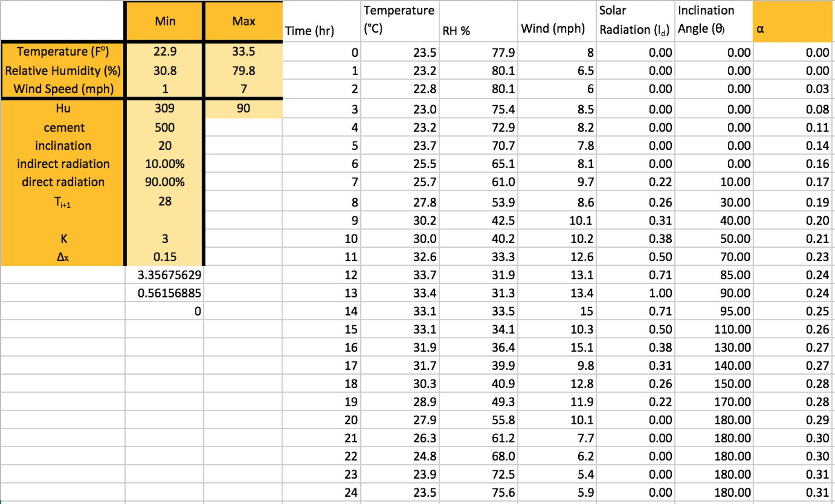Image resolution: width=835 pixels, height=504 pixels.
Task: Select the direct radiation 90.00% cell
Action: (164, 182)
